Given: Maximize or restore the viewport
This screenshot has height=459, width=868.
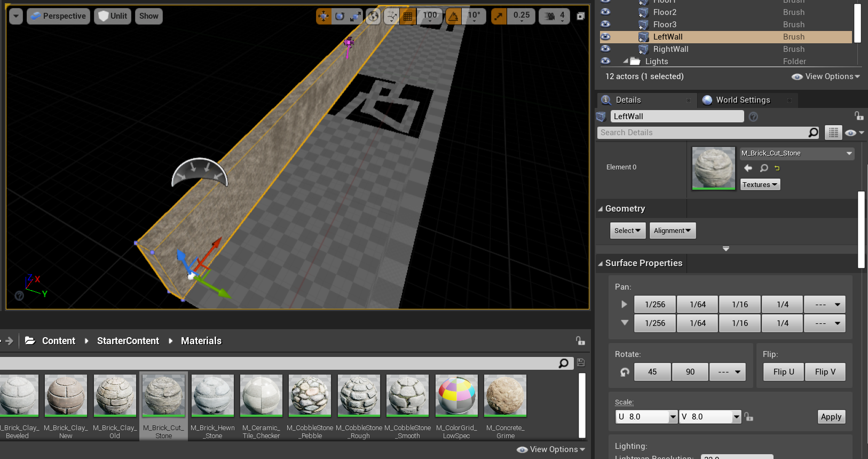Looking at the screenshot, I should click(x=580, y=16).
